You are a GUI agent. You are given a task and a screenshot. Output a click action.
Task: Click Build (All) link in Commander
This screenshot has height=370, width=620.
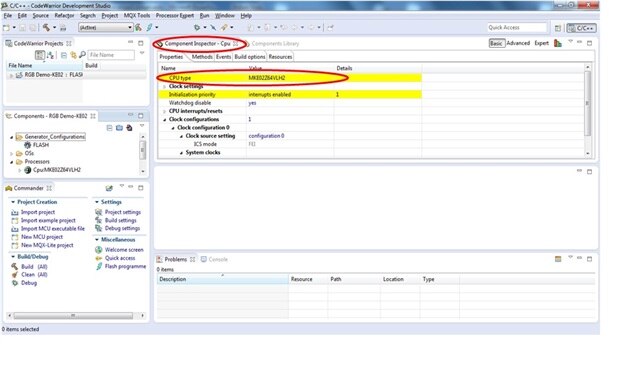[x=34, y=266]
